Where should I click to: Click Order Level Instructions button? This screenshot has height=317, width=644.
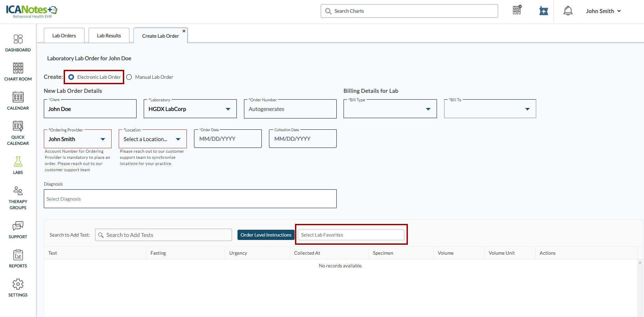pos(266,235)
